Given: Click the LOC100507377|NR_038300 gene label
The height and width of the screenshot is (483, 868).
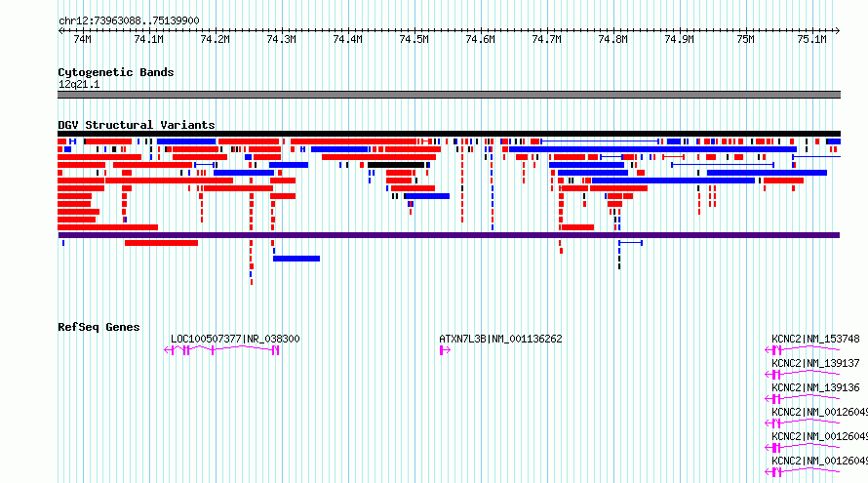Looking at the screenshot, I should (x=235, y=339).
